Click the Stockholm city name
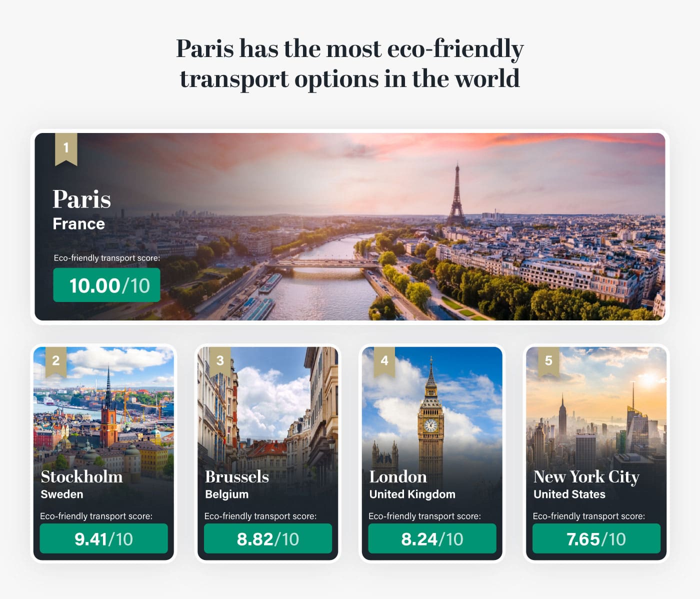Viewport: 700px width, 599px height. pyautogui.click(x=81, y=476)
